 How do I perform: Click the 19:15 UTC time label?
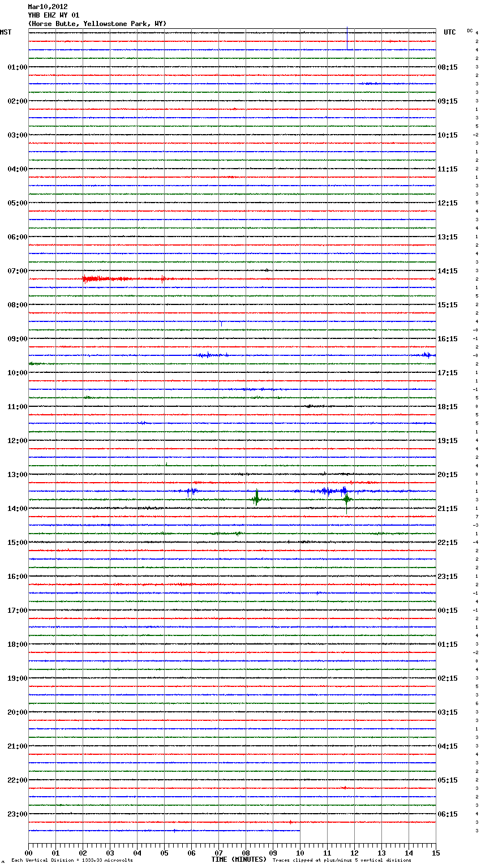tap(448, 441)
